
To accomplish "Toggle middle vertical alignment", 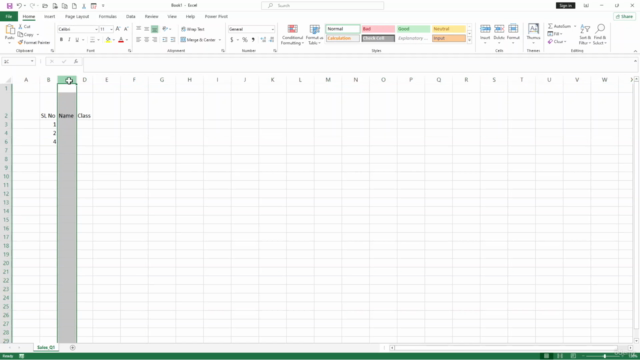I will pos(147,29).
